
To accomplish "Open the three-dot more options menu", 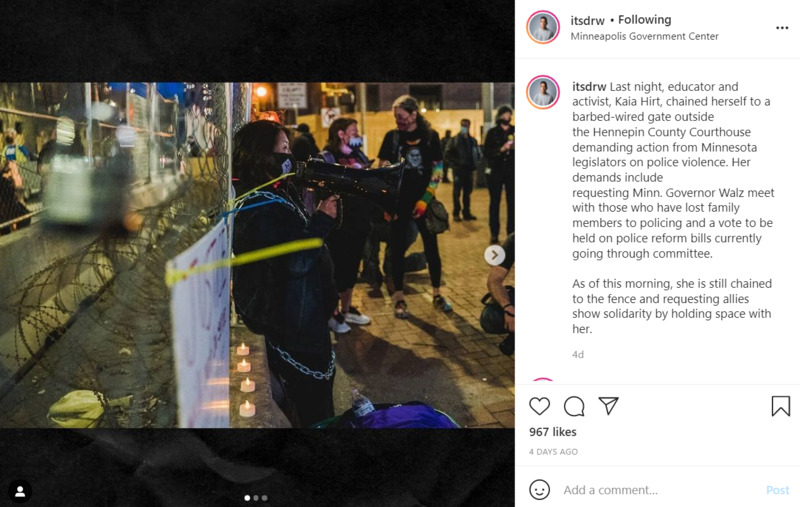I will tap(782, 28).
